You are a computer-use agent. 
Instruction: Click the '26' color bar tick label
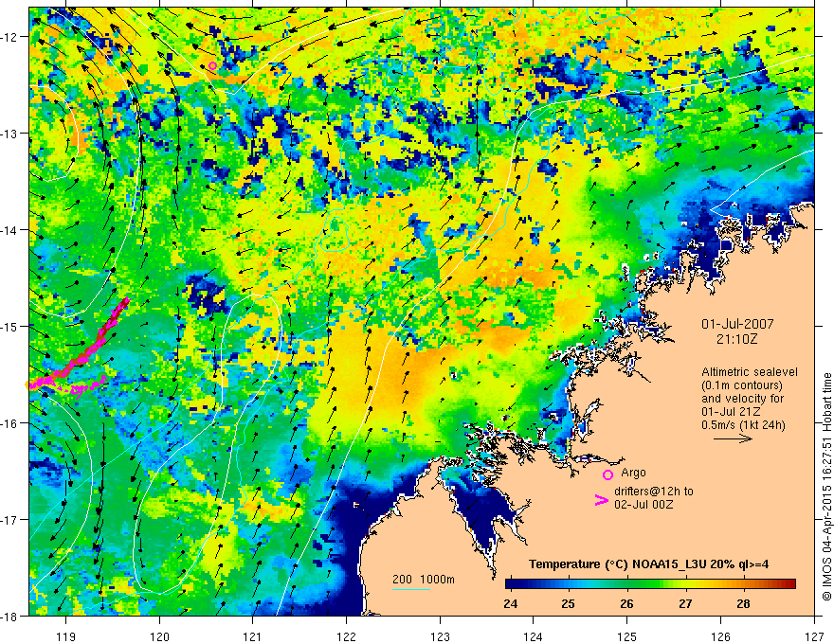pyautogui.click(x=626, y=603)
